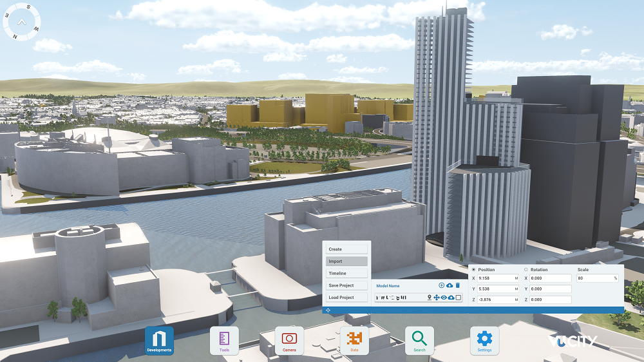Select the Rotation radio button

pos(526,269)
